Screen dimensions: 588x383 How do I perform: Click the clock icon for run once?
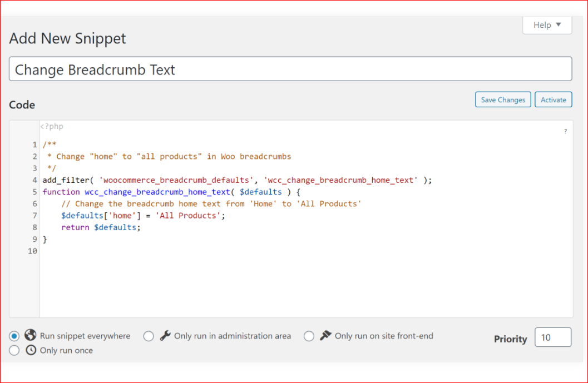(x=31, y=350)
